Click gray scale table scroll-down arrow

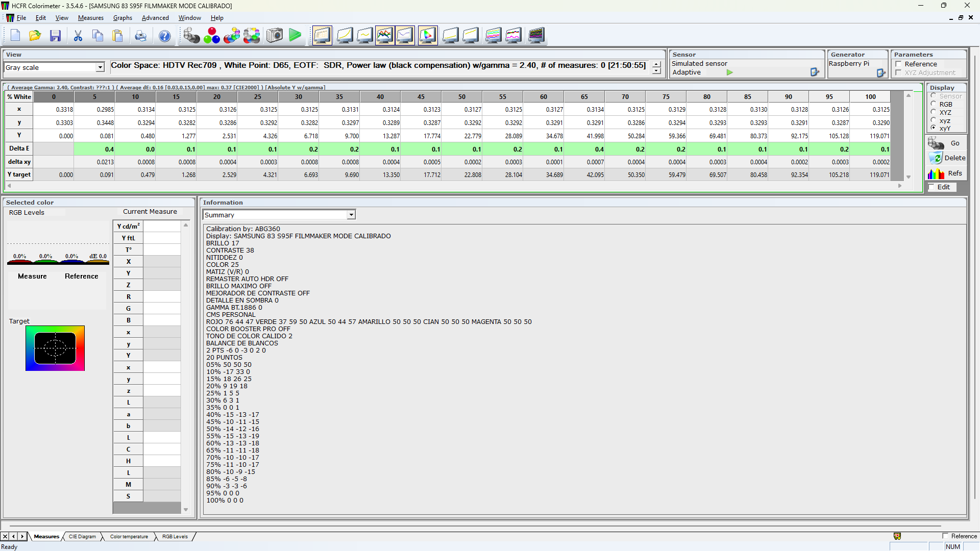909,177
